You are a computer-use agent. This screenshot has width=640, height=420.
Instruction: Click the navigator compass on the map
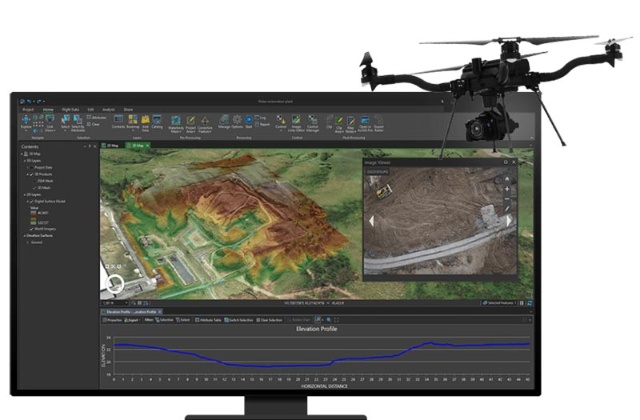click(115, 283)
